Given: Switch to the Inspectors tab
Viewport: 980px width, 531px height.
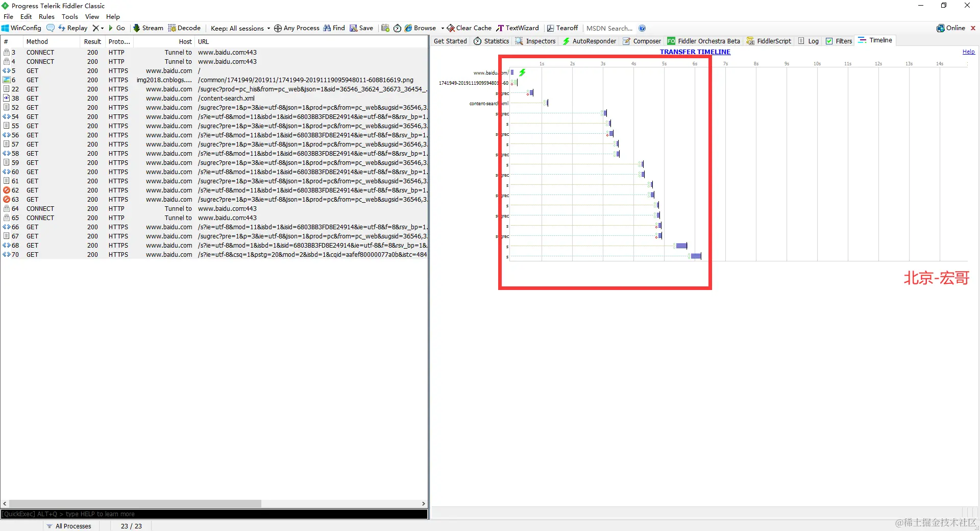Looking at the screenshot, I should coord(535,41).
